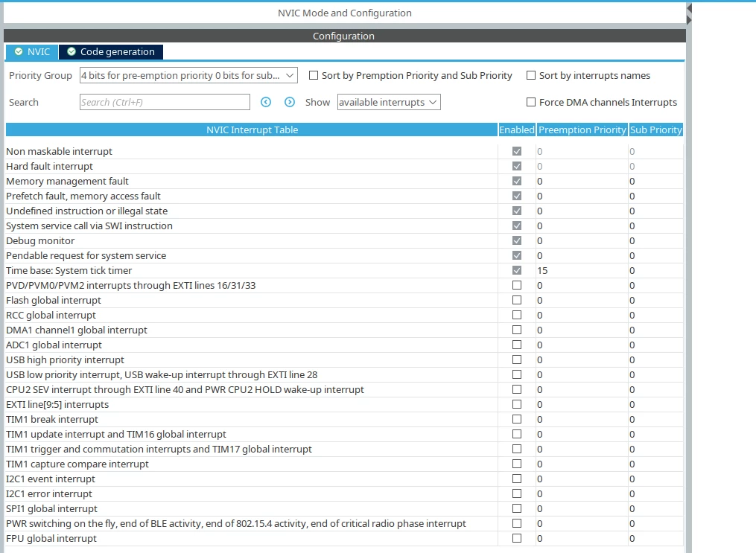Go to previous search result arrow icon

pos(266,102)
